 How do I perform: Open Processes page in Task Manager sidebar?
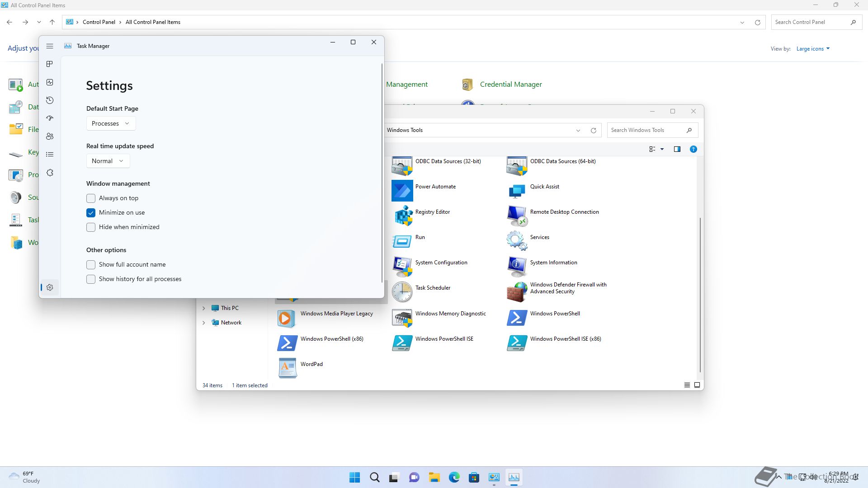click(50, 64)
